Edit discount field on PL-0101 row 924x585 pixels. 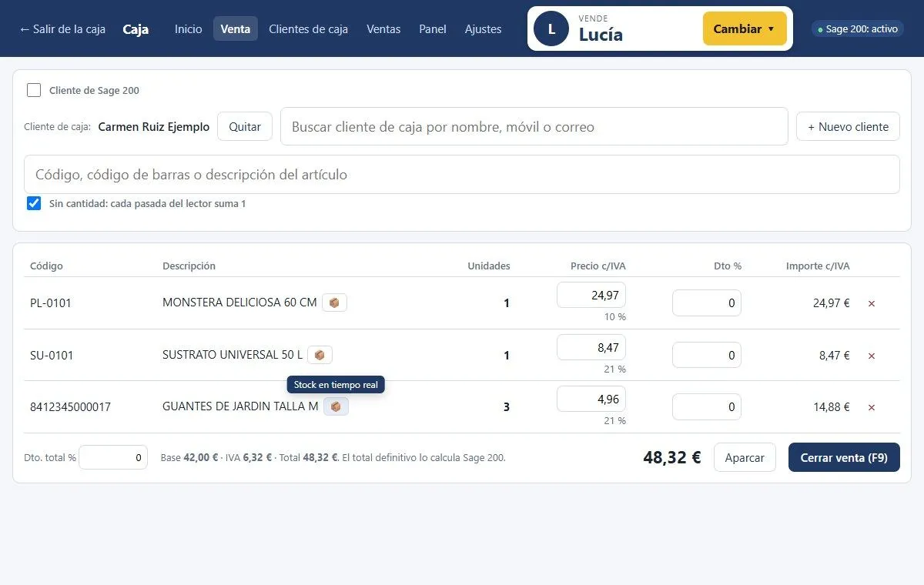pos(707,303)
